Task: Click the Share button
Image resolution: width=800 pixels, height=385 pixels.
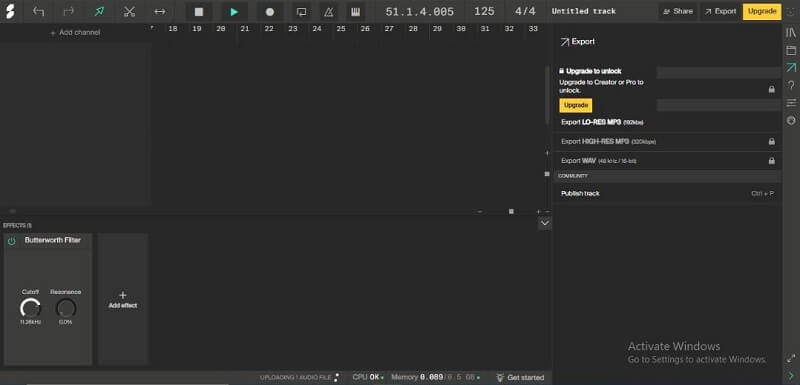Action: (678, 11)
